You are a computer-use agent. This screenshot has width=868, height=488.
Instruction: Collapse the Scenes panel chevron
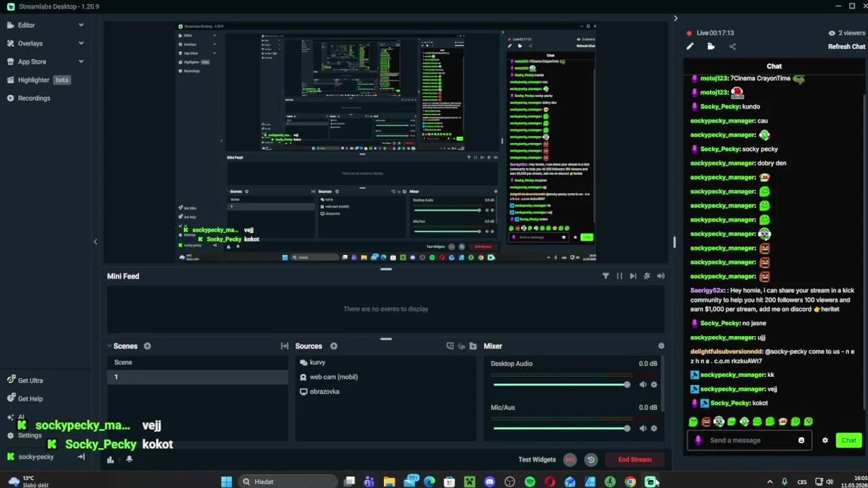pyautogui.click(x=109, y=346)
